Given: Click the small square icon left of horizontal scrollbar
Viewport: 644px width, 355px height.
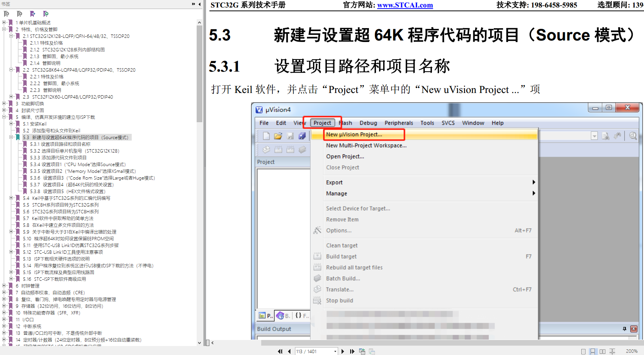Looking at the screenshot, I should coord(208,343).
